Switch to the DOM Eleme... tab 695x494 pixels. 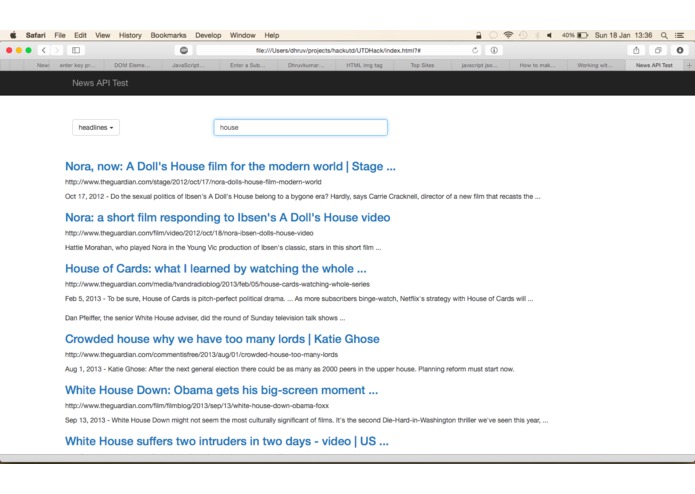point(132,65)
